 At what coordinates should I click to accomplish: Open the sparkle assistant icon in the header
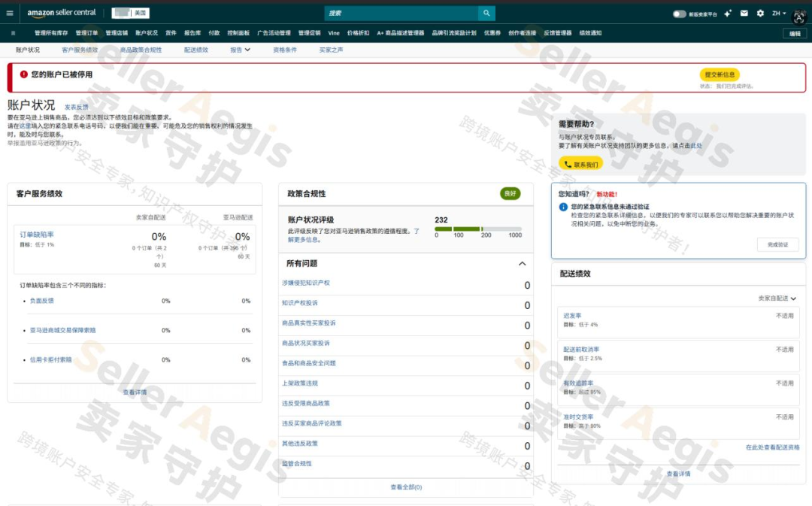pos(728,14)
